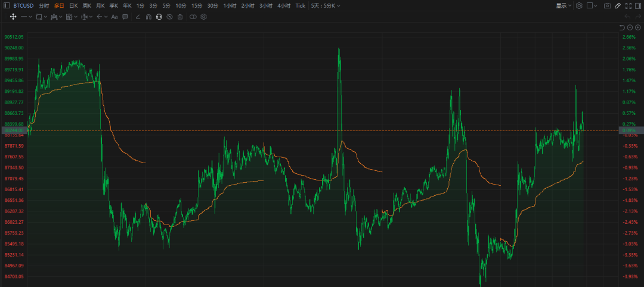Select the 15分 timeframe tab
The height and width of the screenshot is (287, 644).
197,5
